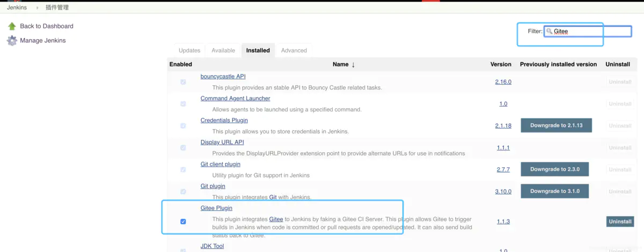Click the Jenkins breadcrumb link
644x252 pixels.
click(17, 8)
